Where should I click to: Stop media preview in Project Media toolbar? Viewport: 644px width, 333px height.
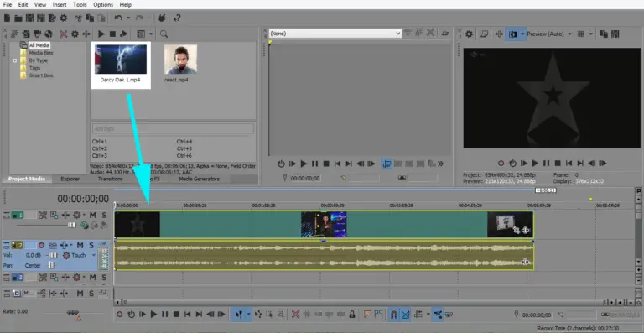coord(112,34)
